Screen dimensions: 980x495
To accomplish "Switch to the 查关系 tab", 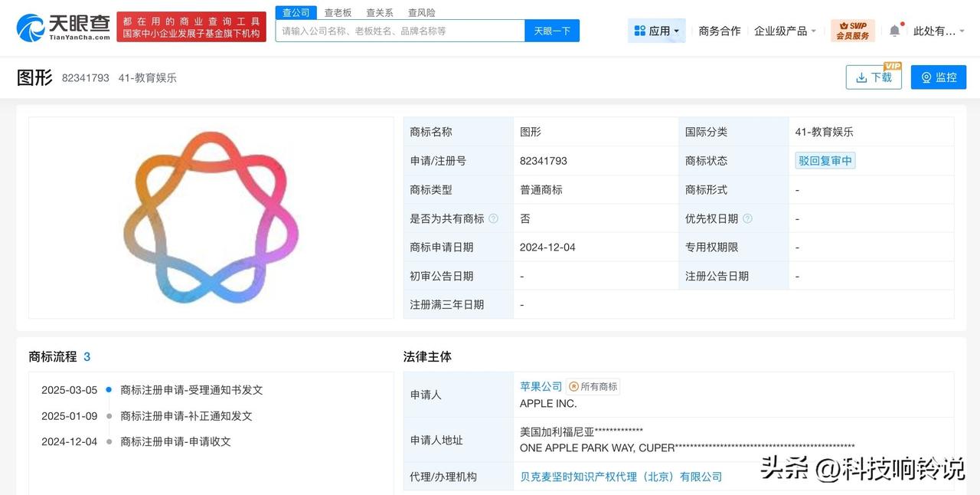I will [x=380, y=12].
